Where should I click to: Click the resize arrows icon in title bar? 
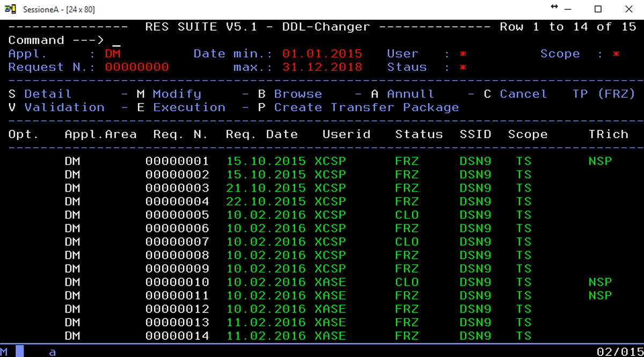tap(555, 7)
